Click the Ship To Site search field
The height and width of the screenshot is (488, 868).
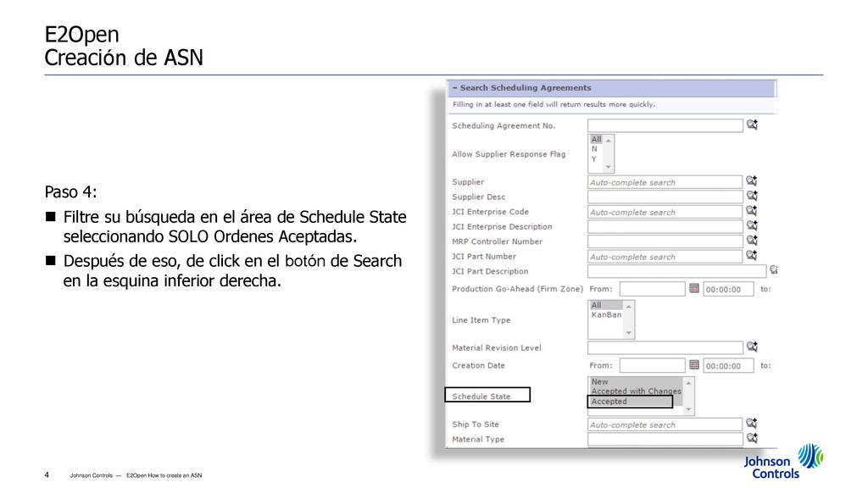point(665,425)
